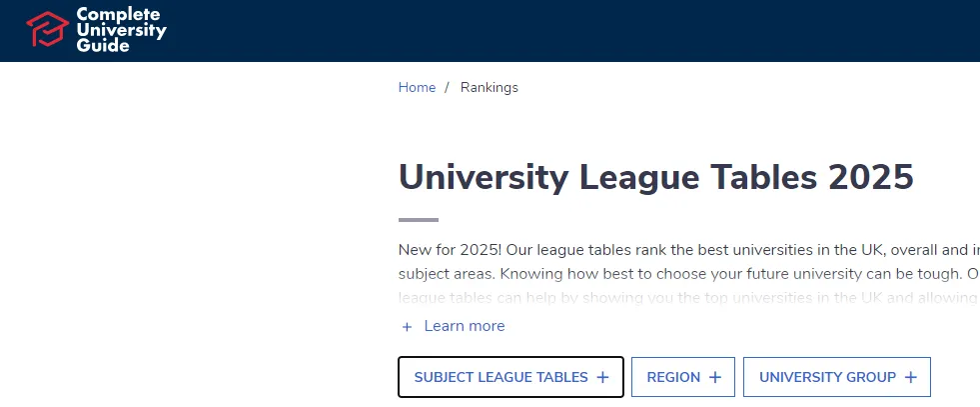Click the plus icon beside Learn more
The width and height of the screenshot is (980, 407).
pos(407,326)
